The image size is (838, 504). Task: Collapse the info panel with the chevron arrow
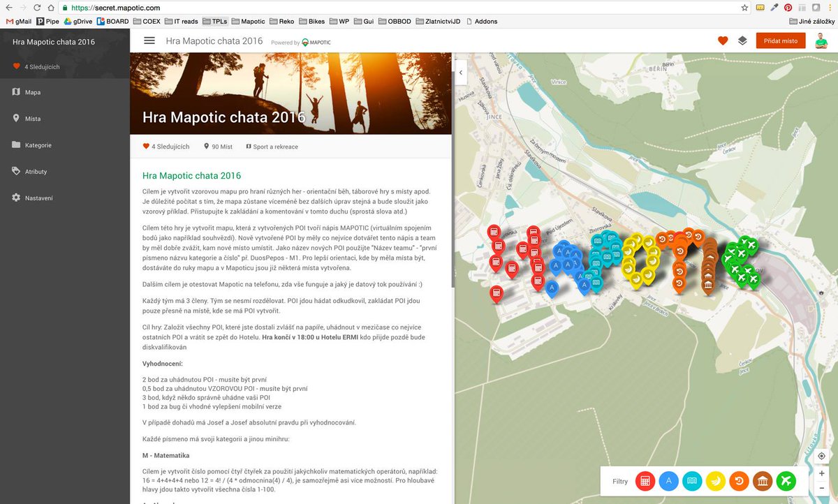461,72
